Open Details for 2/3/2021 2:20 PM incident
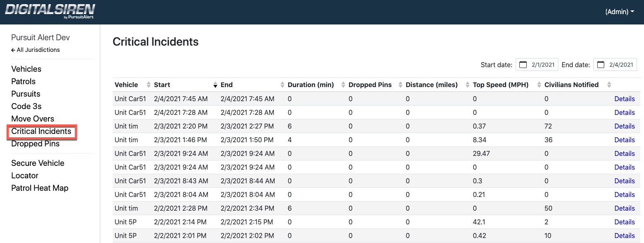The width and height of the screenshot is (644, 243). [625, 126]
